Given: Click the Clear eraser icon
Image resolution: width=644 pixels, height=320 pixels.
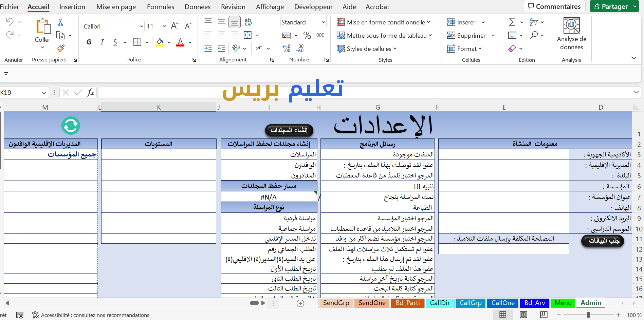Looking at the screenshot, I should click(x=512, y=49).
